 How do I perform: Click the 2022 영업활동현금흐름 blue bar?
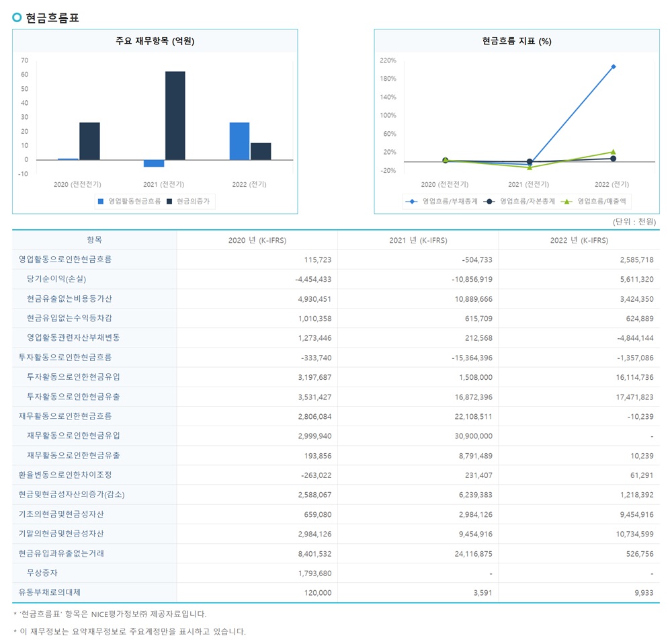tap(240, 141)
